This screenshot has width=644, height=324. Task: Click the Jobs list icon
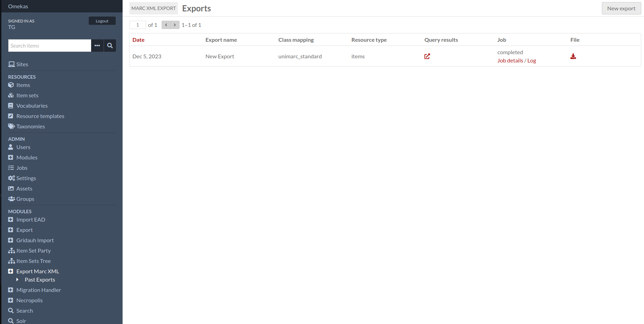[11, 168]
